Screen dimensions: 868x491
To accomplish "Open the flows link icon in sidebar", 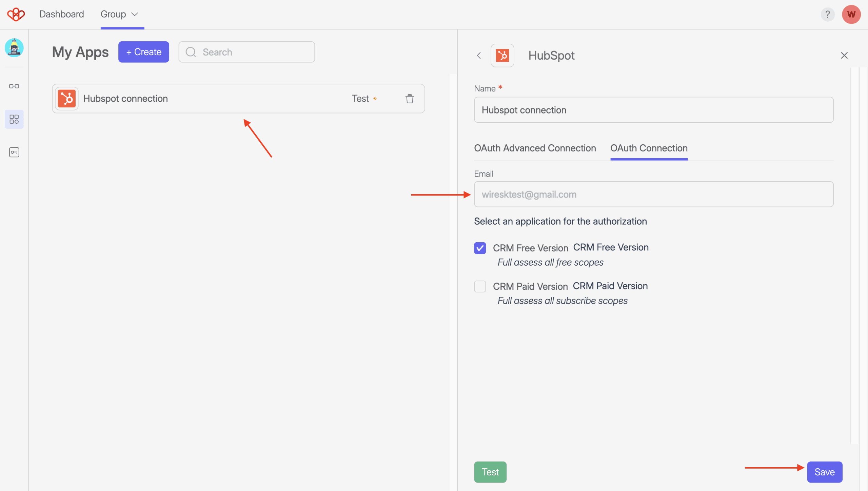I will click(14, 86).
